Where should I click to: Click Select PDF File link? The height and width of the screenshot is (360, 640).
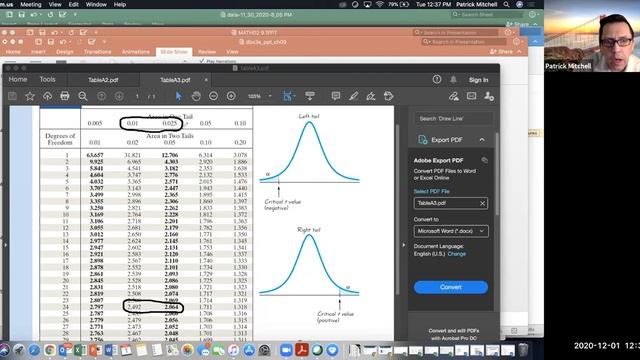431,191
